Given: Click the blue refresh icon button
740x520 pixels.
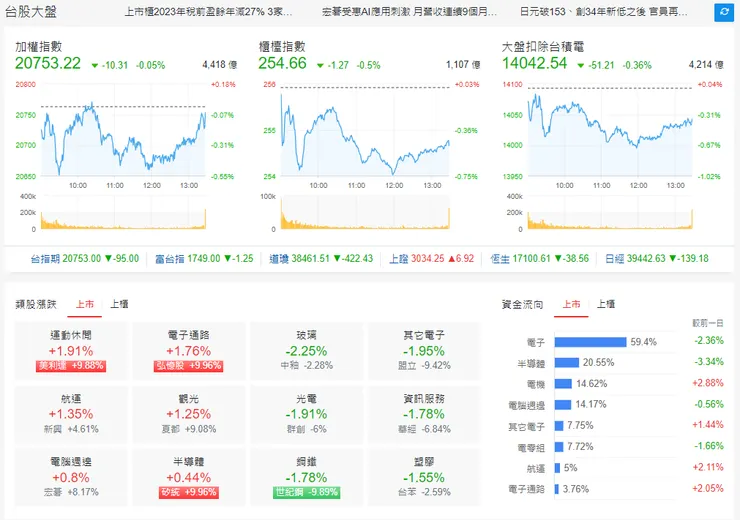Looking at the screenshot, I should tap(723, 13).
